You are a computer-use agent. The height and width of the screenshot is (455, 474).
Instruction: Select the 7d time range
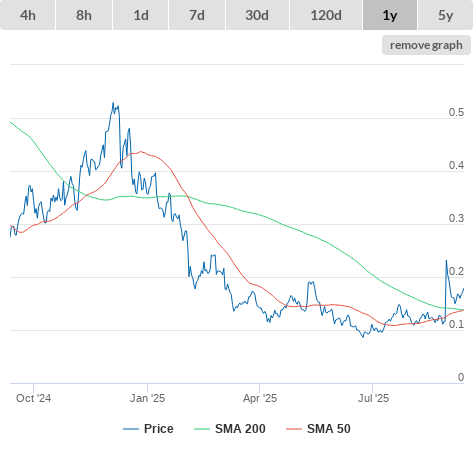pos(197,15)
